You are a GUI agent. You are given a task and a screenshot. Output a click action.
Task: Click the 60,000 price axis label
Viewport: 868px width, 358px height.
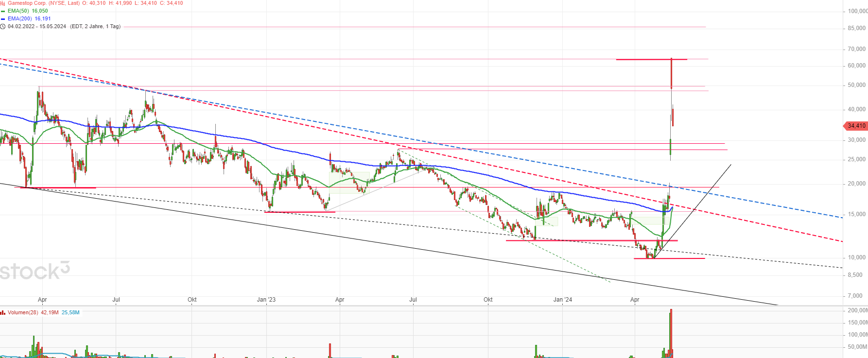click(856, 66)
